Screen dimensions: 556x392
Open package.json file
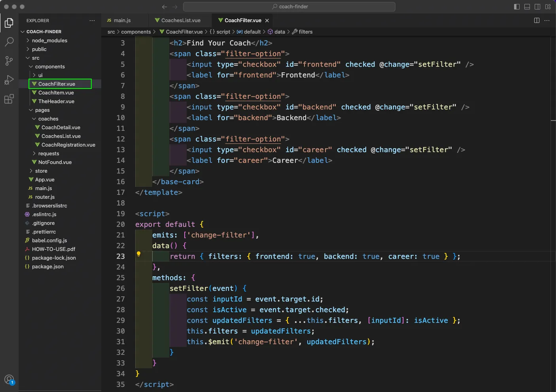[x=47, y=266]
